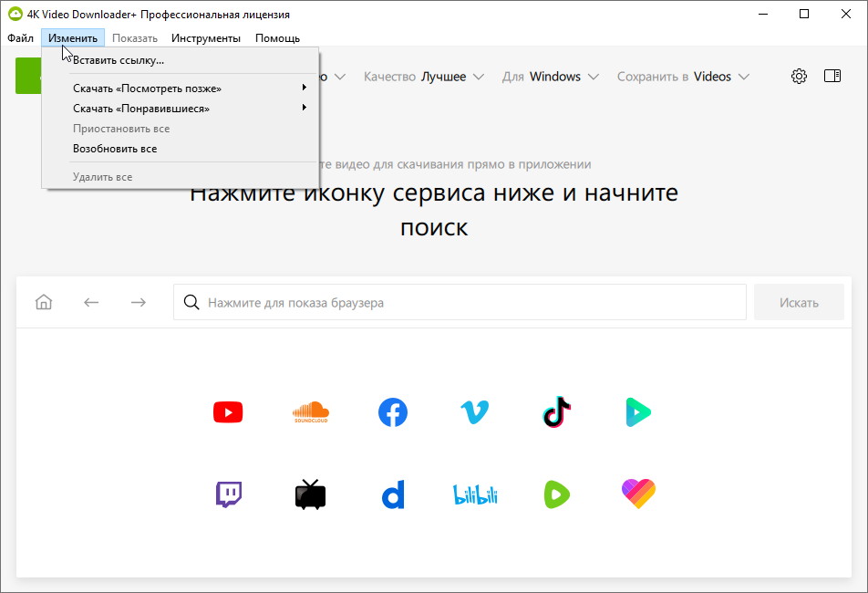Expand the Качество Лучшее dropdown

[x=423, y=77]
